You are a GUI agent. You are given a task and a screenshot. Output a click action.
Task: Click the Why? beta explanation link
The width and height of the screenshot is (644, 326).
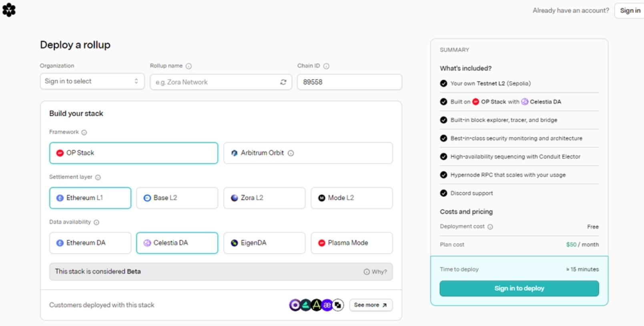coord(375,272)
